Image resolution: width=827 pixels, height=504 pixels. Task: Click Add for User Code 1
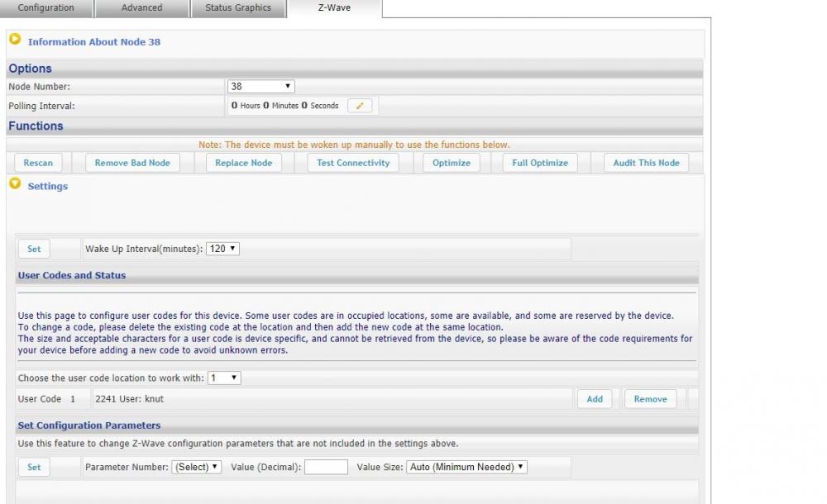tap(595, 399)
